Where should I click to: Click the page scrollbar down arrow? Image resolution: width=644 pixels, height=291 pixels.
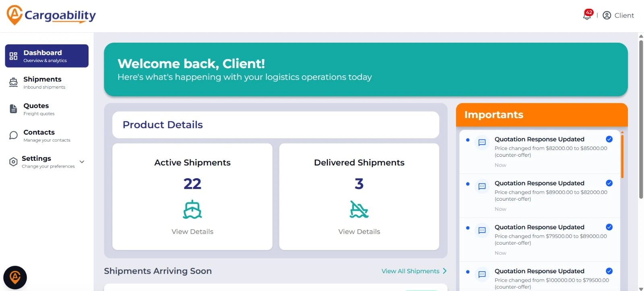tap(641, 288)
